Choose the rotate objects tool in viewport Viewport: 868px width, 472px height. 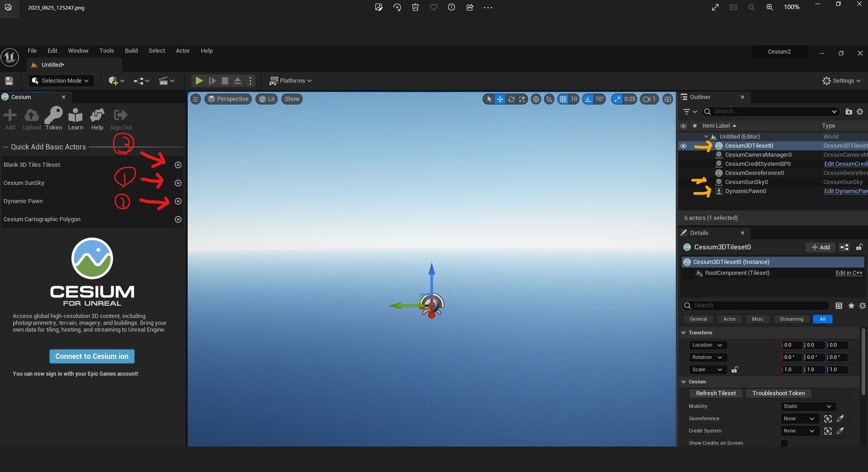511,99
